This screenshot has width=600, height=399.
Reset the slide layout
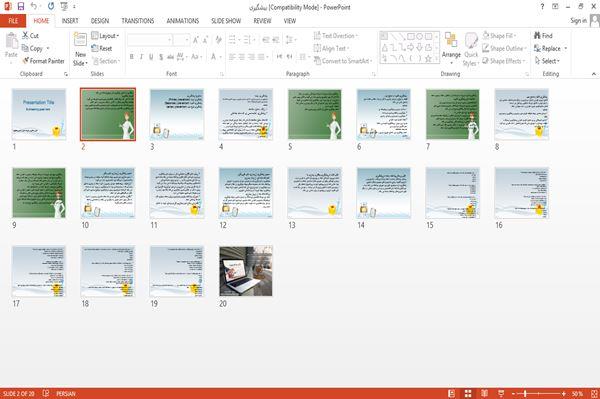point(102,48)
